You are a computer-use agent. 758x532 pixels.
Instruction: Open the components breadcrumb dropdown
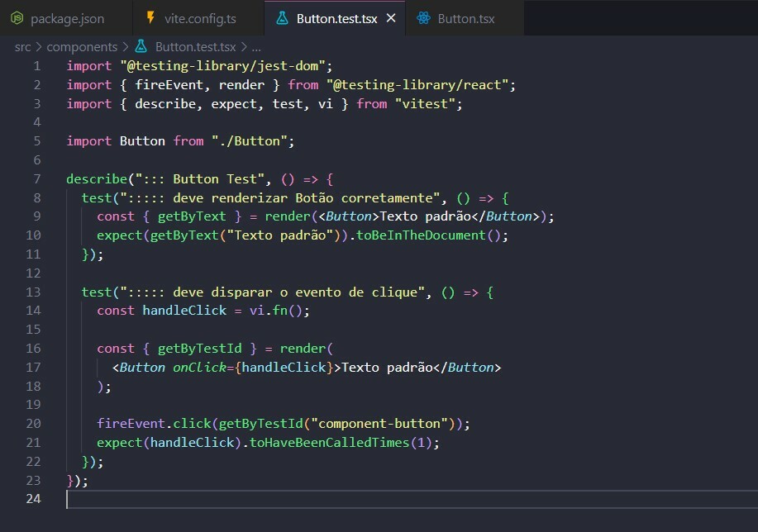(81, 47)
